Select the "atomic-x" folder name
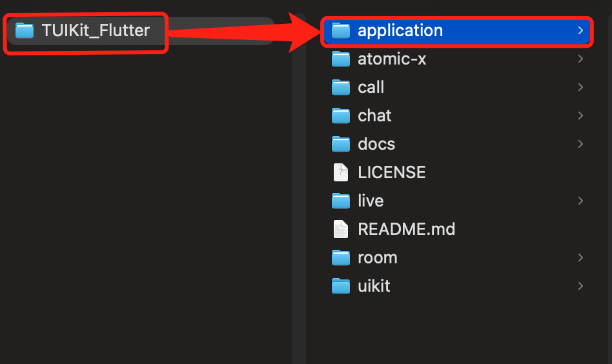Screen dimensions: 612x364 coord(392,59)
